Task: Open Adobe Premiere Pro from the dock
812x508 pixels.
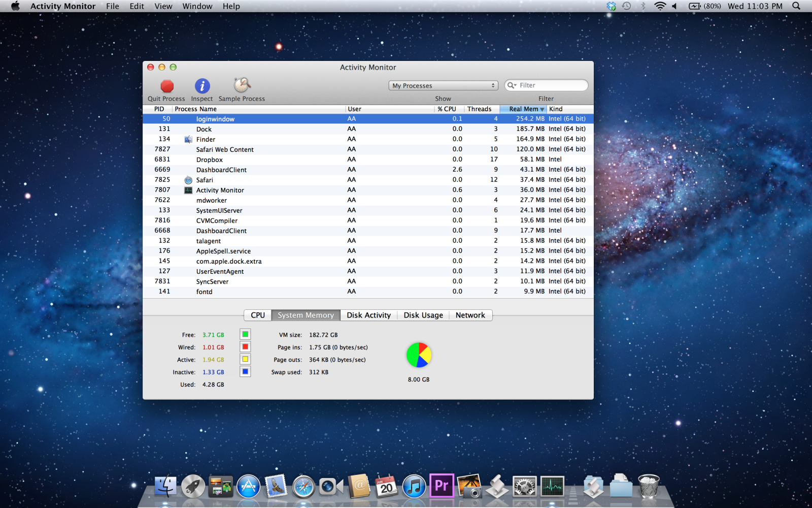Action: tap(441, 486)
